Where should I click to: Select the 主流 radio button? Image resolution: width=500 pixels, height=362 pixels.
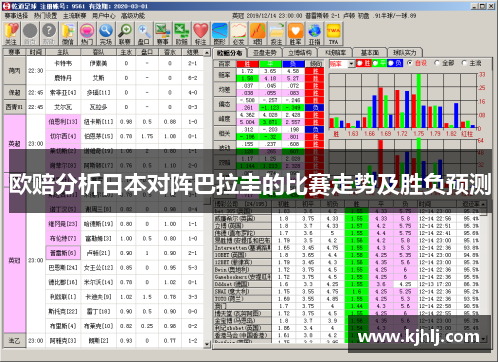click(x=464, y=63)
